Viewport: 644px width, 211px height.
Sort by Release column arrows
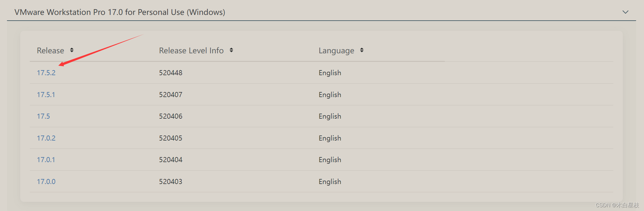coord(72,50)
